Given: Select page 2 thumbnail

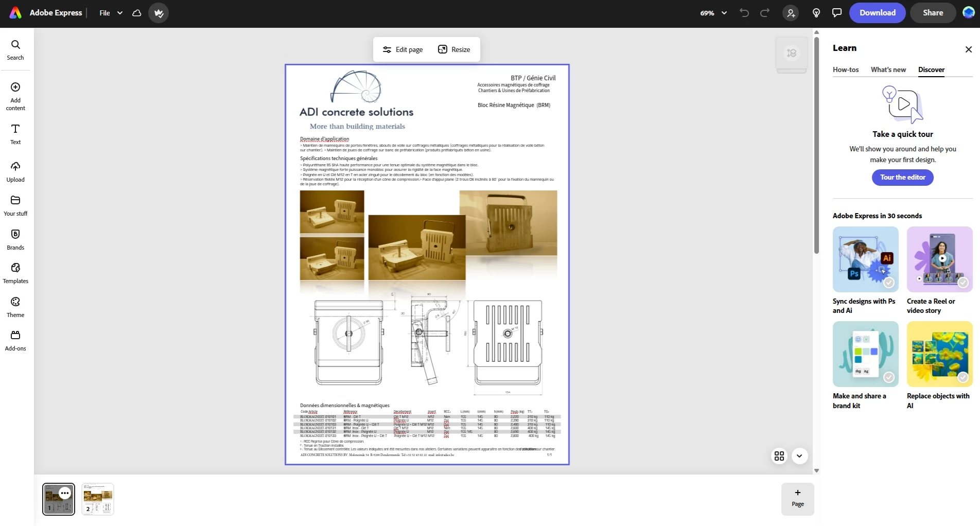Looking at the screenshot, I should (98, 499).
